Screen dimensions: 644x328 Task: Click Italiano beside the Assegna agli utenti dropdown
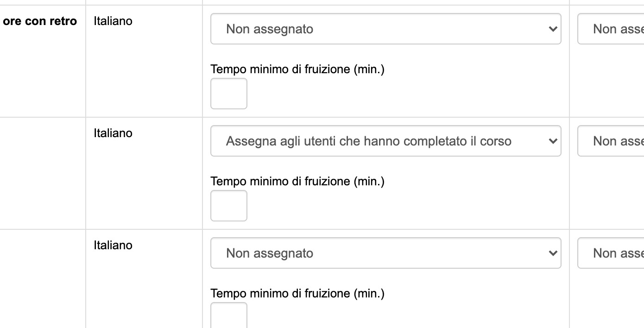pyautogui.click(x=113, y=133)
